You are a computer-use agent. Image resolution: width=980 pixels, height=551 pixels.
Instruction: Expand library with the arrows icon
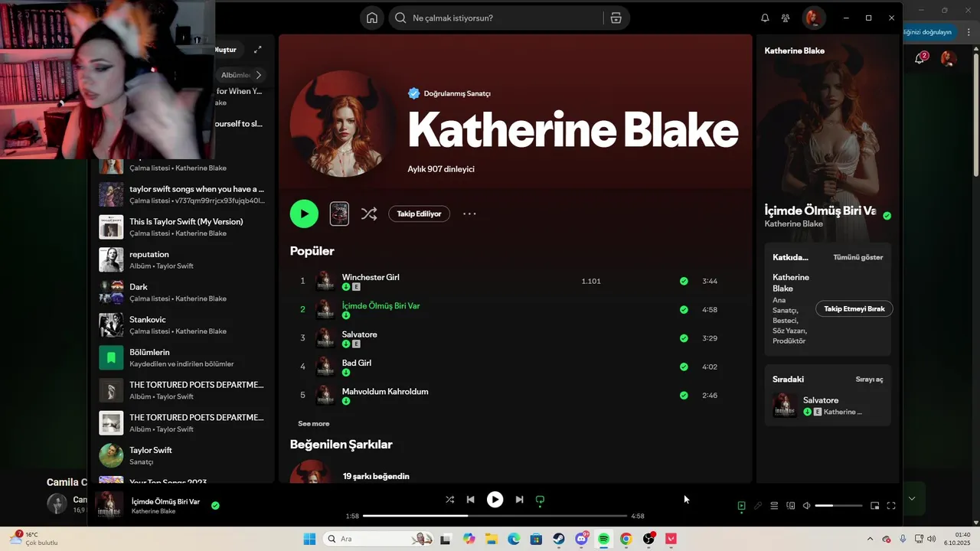[x=258, y=50]
